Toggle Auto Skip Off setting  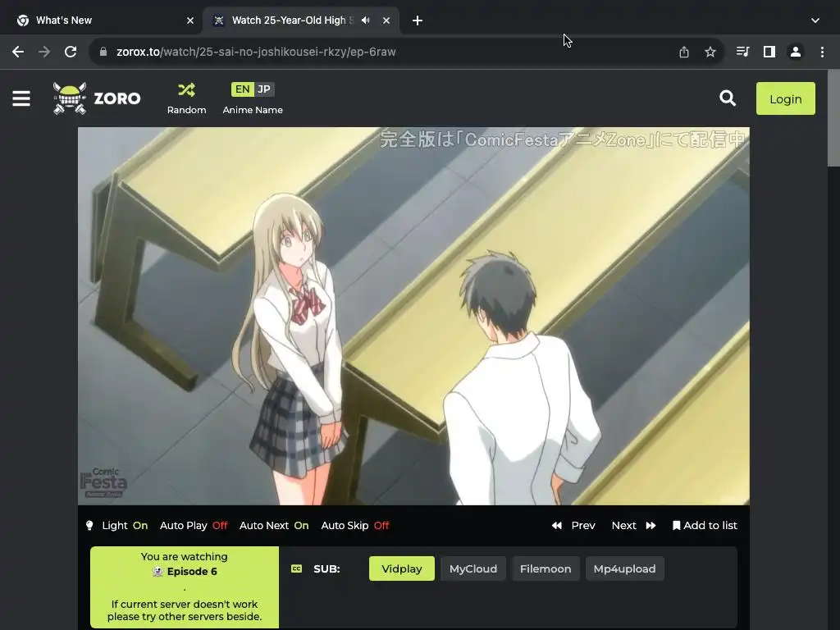(x=354, y=526)
